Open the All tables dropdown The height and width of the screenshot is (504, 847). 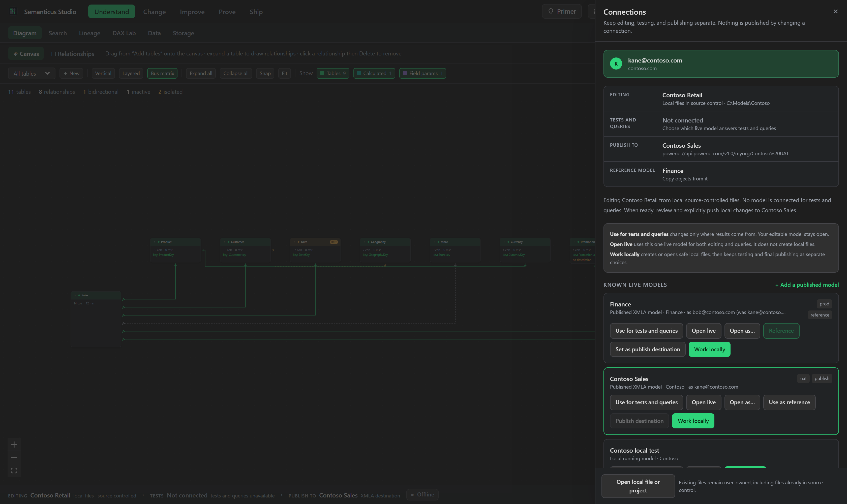[32, 73]
